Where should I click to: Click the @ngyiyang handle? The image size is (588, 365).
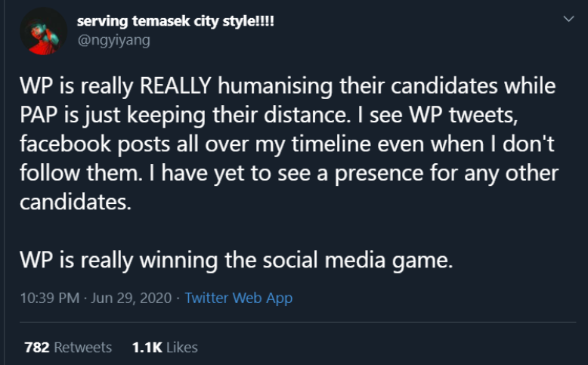[113, 40]
